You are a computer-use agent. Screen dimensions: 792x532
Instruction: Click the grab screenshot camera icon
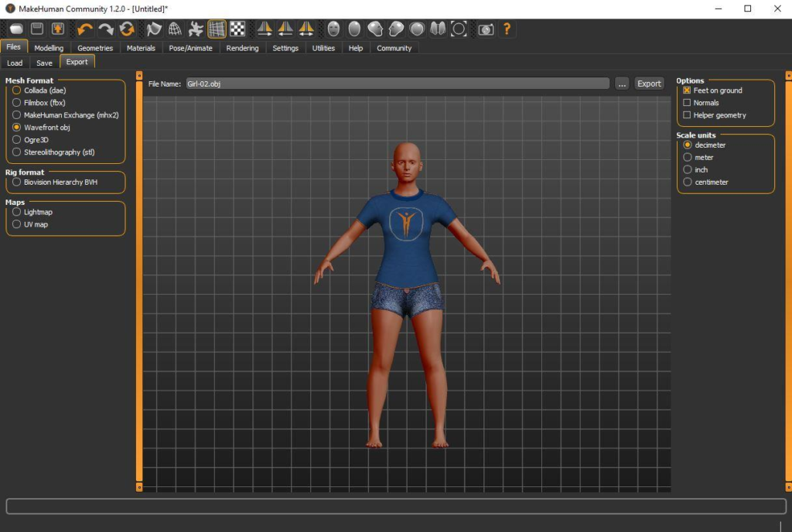coord(486,29)
